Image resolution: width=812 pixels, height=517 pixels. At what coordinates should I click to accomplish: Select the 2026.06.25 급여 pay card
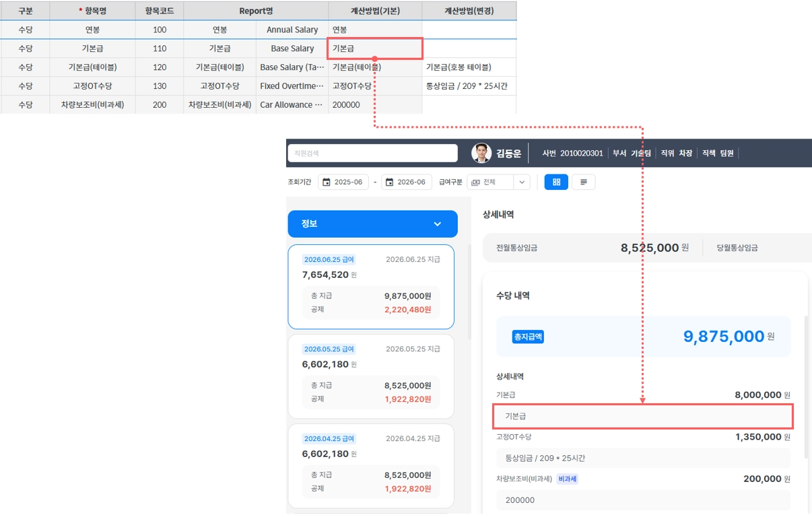[x=371, y=287]
